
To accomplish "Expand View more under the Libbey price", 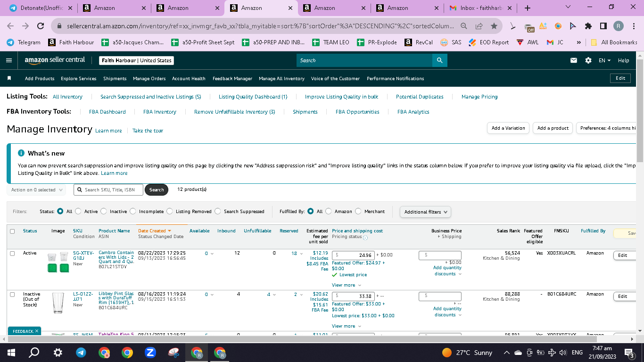I will point(347,326).
